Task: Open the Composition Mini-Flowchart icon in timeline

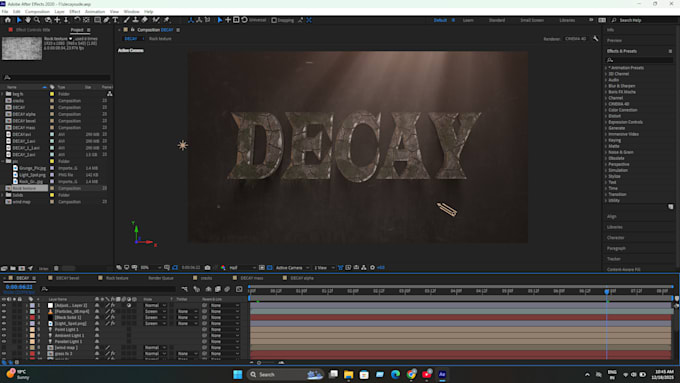Action: pos(185,289)
